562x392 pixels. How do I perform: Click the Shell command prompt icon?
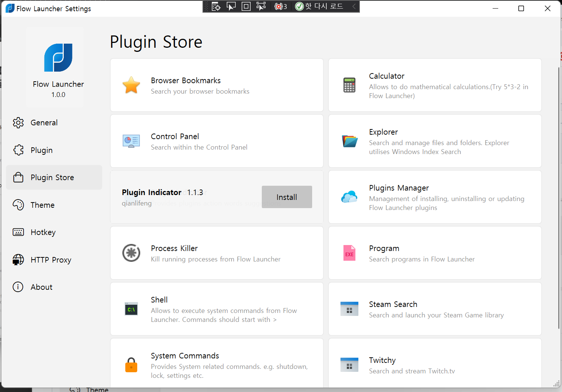pyautogui.click(x=131, y=309)
